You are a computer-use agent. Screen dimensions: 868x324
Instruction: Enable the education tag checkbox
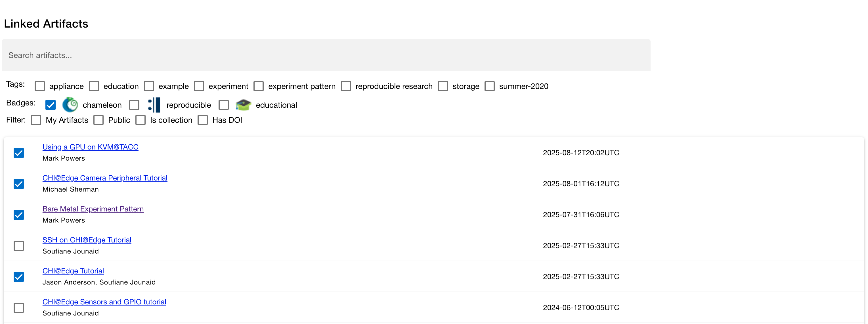click(x=94, y=86)
